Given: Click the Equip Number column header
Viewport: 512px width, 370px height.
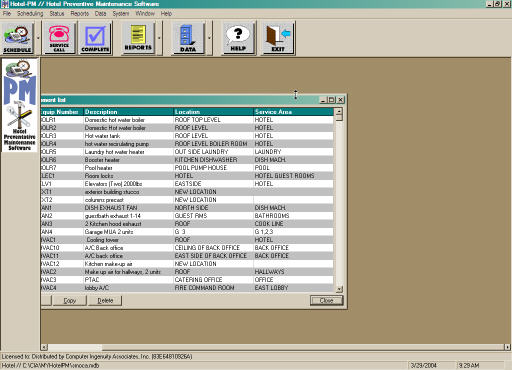Looking at the screenshot, I should pyautogui.click(x=62, y=112).
